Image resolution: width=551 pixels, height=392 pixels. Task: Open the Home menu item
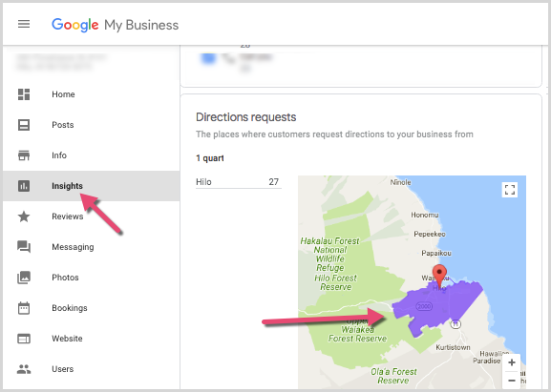tap(63, 94)
